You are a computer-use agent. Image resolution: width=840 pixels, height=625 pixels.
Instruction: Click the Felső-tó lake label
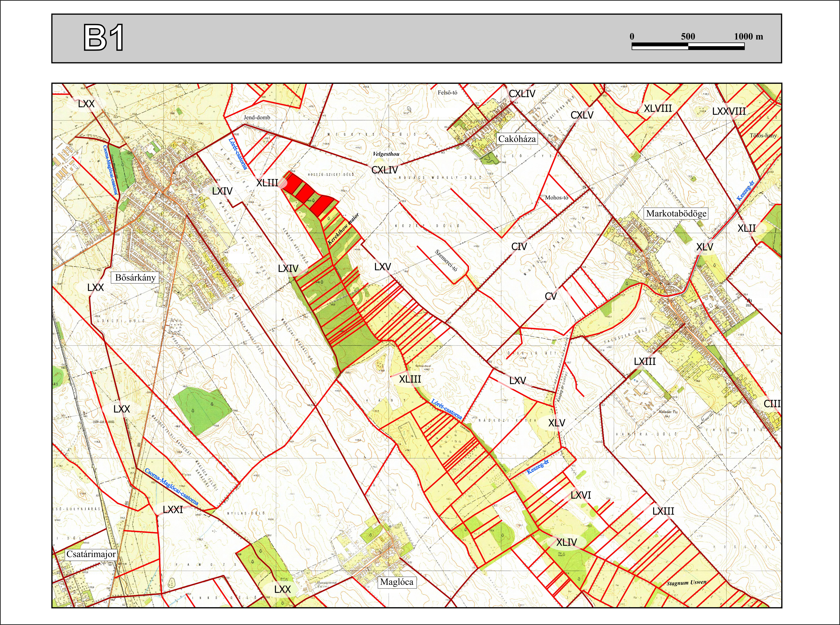pos(447,92)
